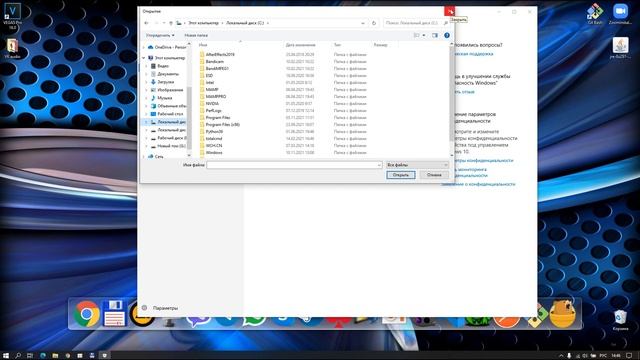The width and height of the screenshot is (640, 360).
Task: Select Новый том drive in the tree
Action: tap(171, 146)
